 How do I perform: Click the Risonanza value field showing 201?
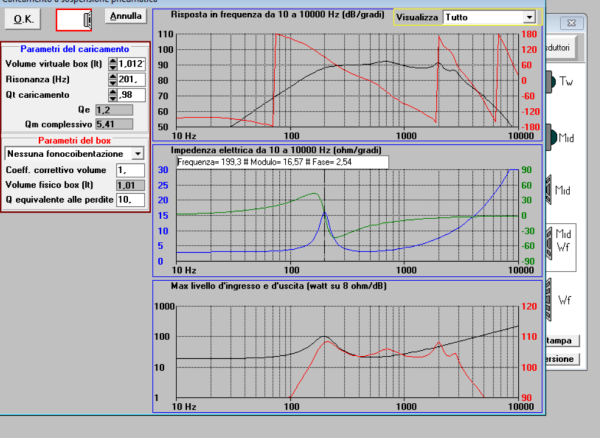coord(131,80)
